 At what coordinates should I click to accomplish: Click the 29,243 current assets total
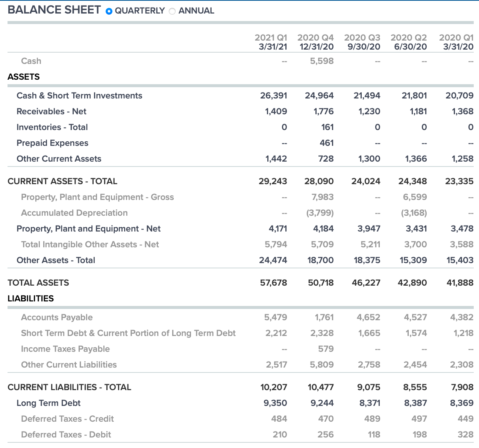coord(273,181)
